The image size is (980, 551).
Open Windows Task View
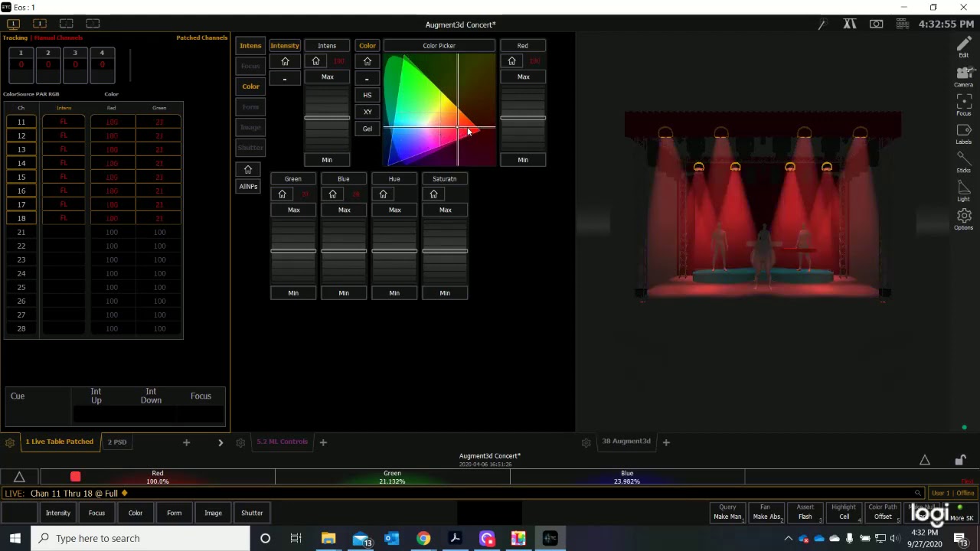point(296,539)
